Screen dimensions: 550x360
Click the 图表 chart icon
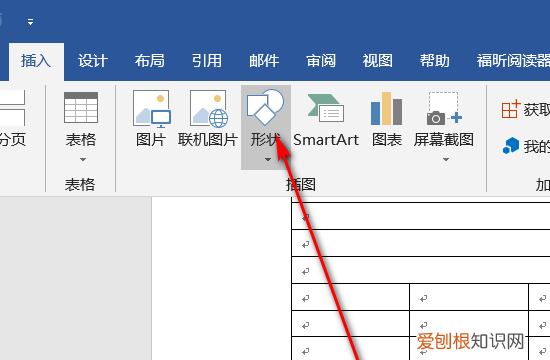(387, 109)
